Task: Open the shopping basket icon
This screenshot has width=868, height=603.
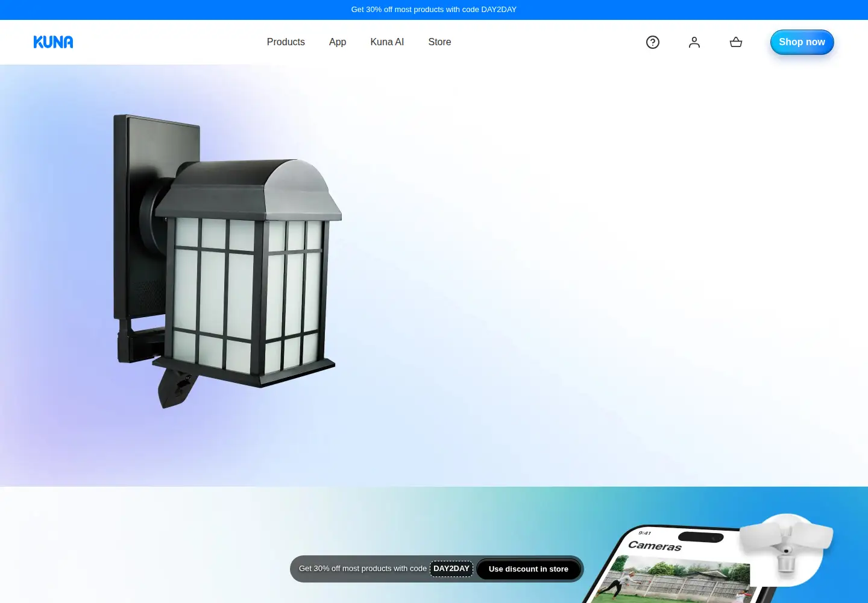Action: click(x=736, y=42)
